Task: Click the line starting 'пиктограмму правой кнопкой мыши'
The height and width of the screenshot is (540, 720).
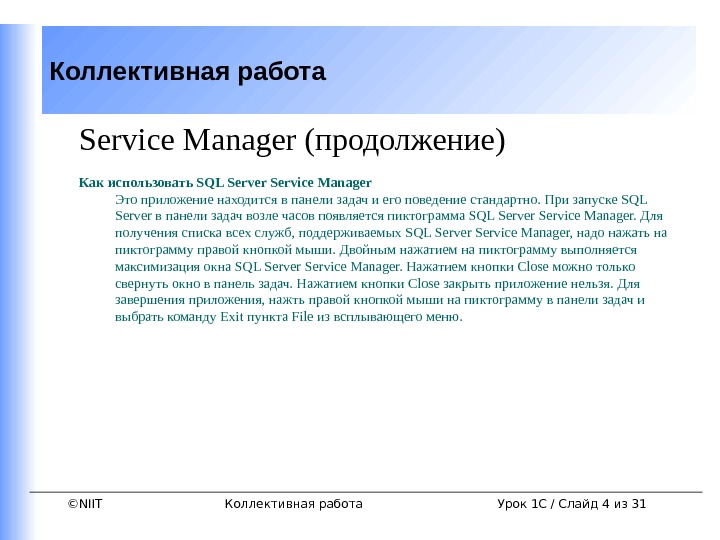Action: pos(376,250)
